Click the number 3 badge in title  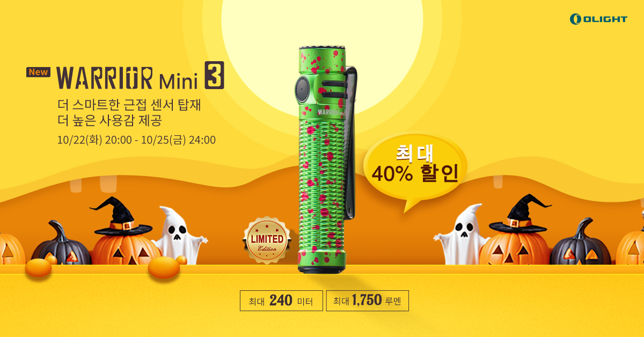pos(214,78)
